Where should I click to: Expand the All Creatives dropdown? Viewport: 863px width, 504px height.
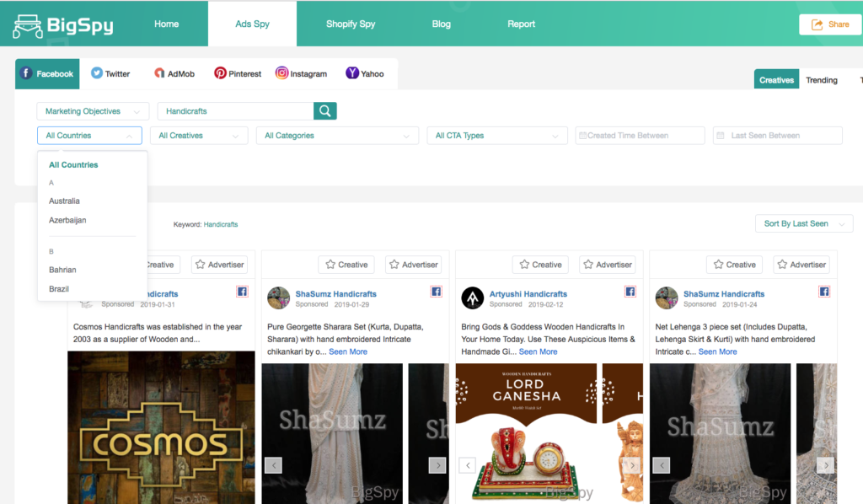(199, 136)
